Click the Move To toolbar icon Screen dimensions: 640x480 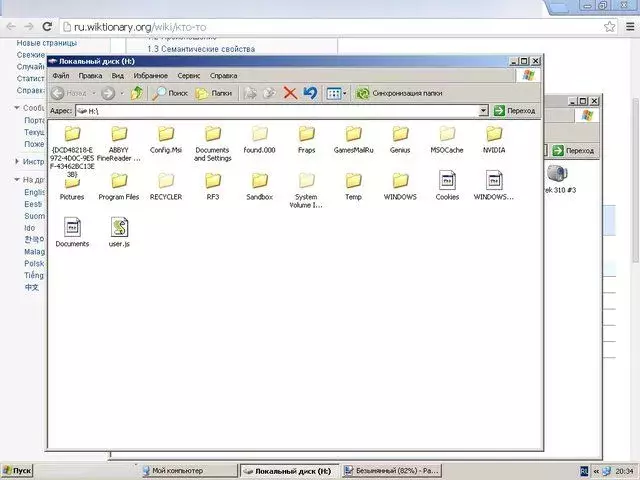[250, 93]
